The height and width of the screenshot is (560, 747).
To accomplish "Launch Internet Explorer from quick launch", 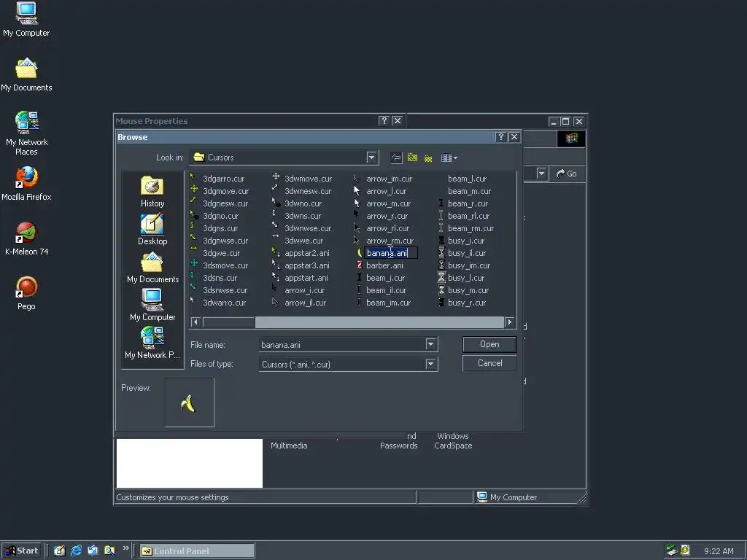I will 76,551.
